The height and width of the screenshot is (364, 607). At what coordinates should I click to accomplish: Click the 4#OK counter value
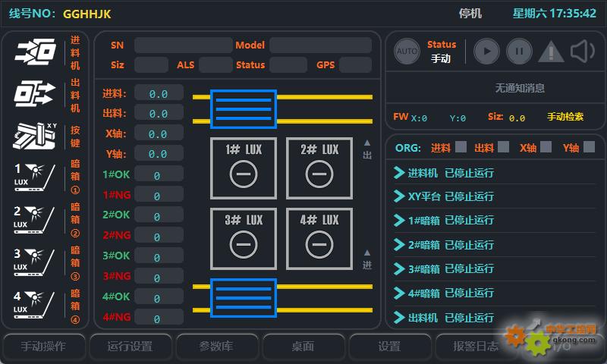[159, 298]
